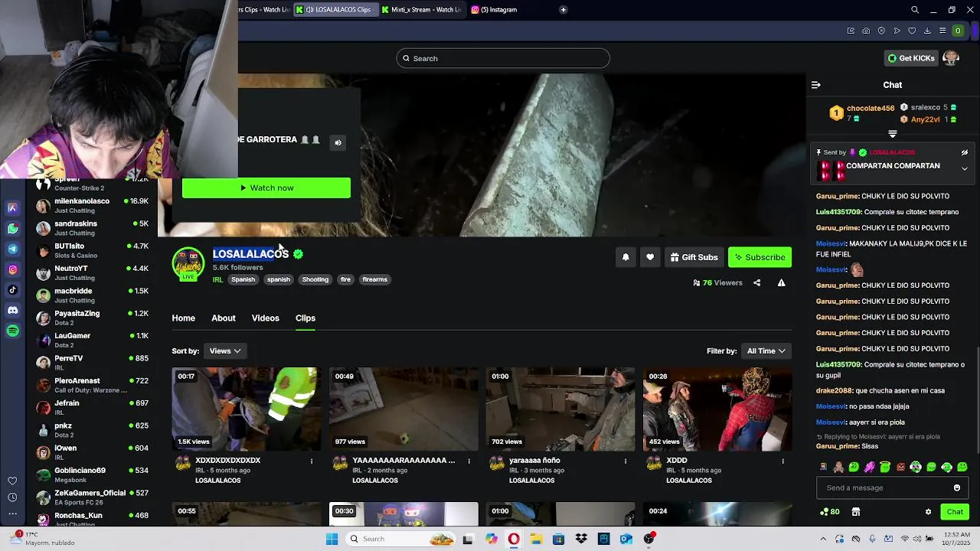The width and height of the screenshot is (980, 551).
Task: Open Filter by All Time dropdown
Action: coord(766,350)
